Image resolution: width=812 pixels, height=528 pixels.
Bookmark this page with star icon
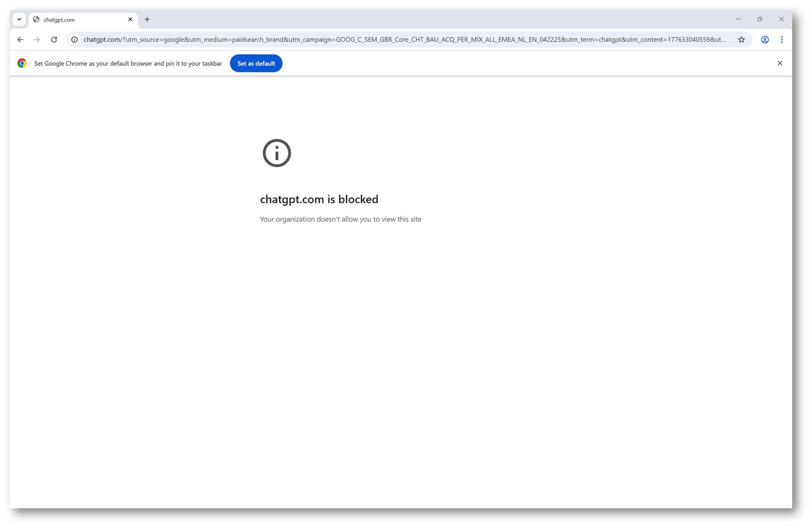pyautogui.click(x=741, y=39)
